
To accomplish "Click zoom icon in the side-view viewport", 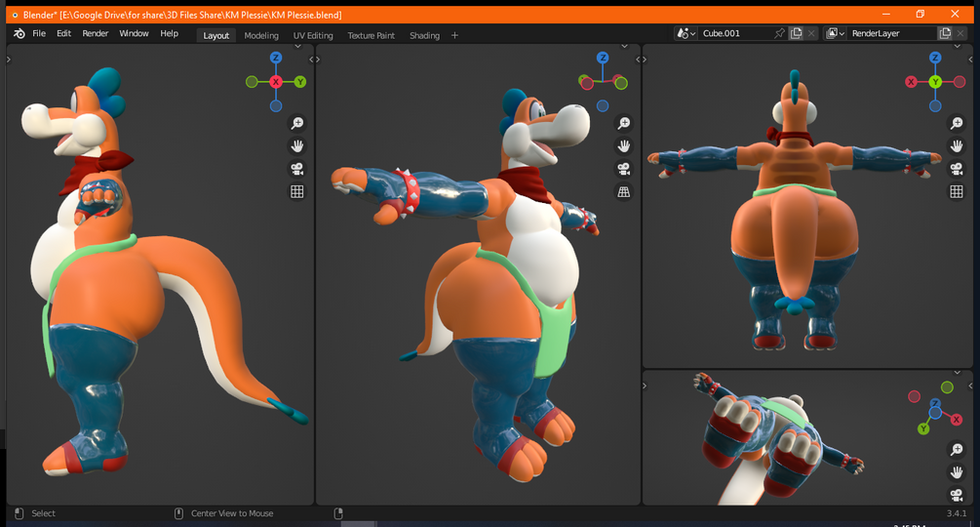I will tap(296, 123).
